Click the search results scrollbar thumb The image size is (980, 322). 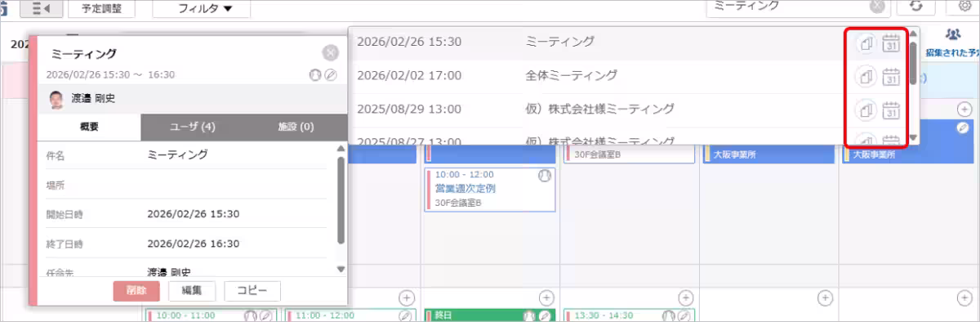(913, 63)
